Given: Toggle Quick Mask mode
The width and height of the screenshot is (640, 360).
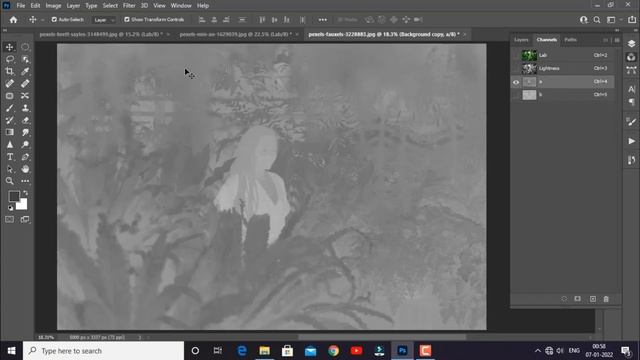Looking at the screenshot, I should click(10, 220).
